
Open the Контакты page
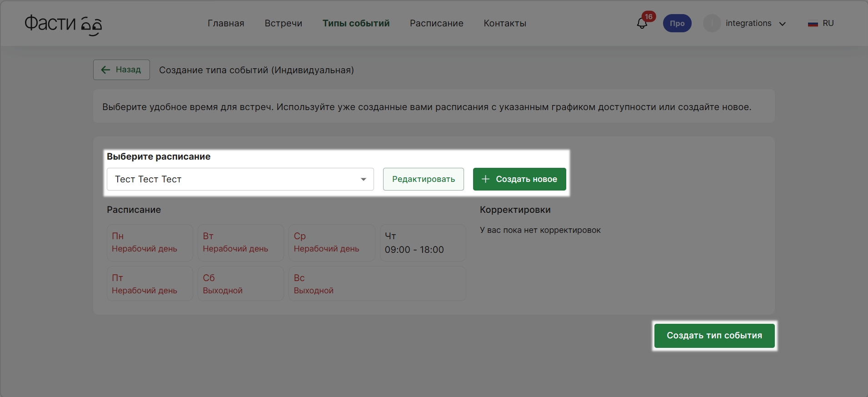point(504,24)
